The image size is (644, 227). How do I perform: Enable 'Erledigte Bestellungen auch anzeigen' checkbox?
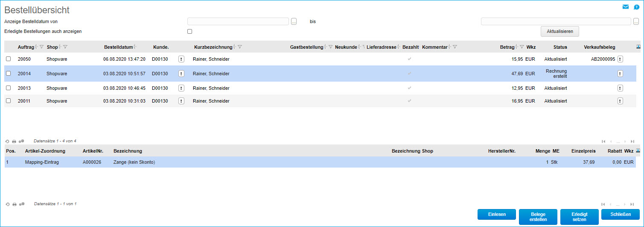pyautogui.click(x=190, y=31)
